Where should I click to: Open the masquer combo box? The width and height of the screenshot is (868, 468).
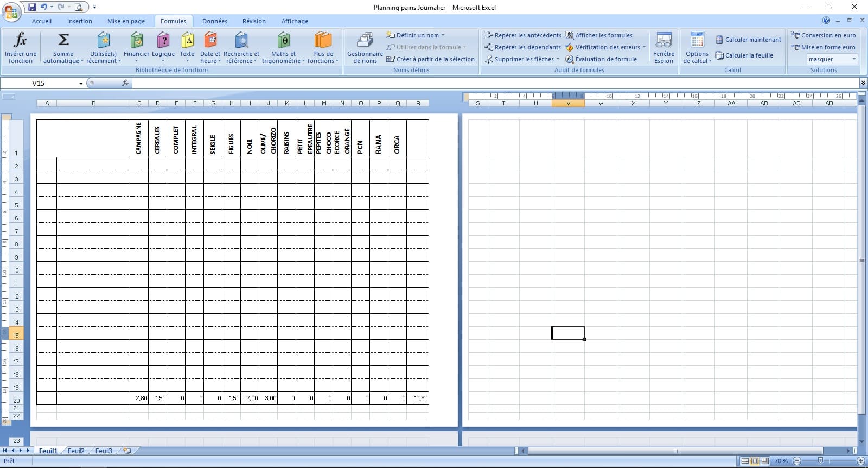pos(832,59)
